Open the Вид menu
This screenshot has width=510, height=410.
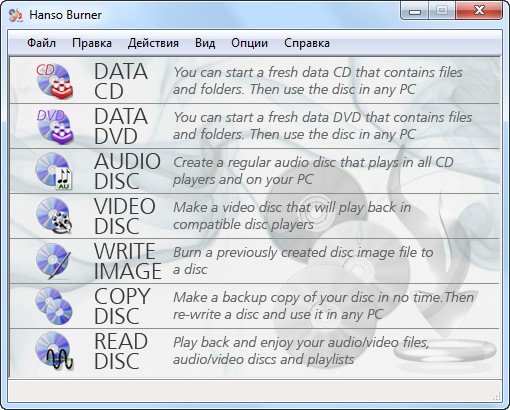coord(205,43)
